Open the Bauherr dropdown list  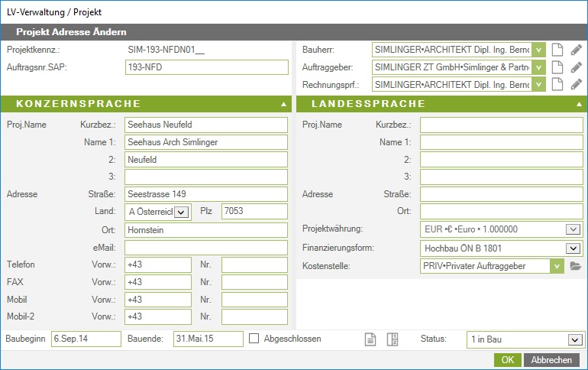coord(539,50)
